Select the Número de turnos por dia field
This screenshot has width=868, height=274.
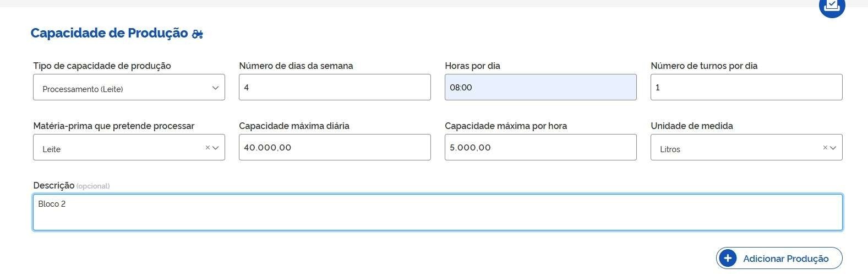click(746, 87)
